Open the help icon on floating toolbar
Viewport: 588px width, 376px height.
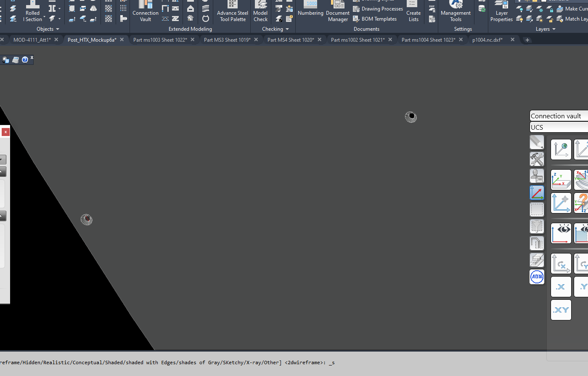click(x=25, y=60)
